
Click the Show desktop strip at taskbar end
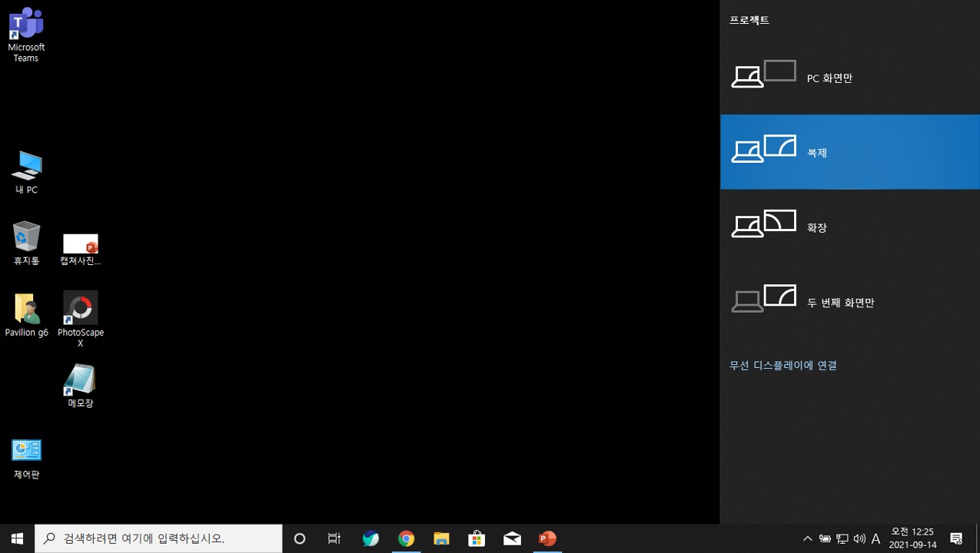pos(978,538)
